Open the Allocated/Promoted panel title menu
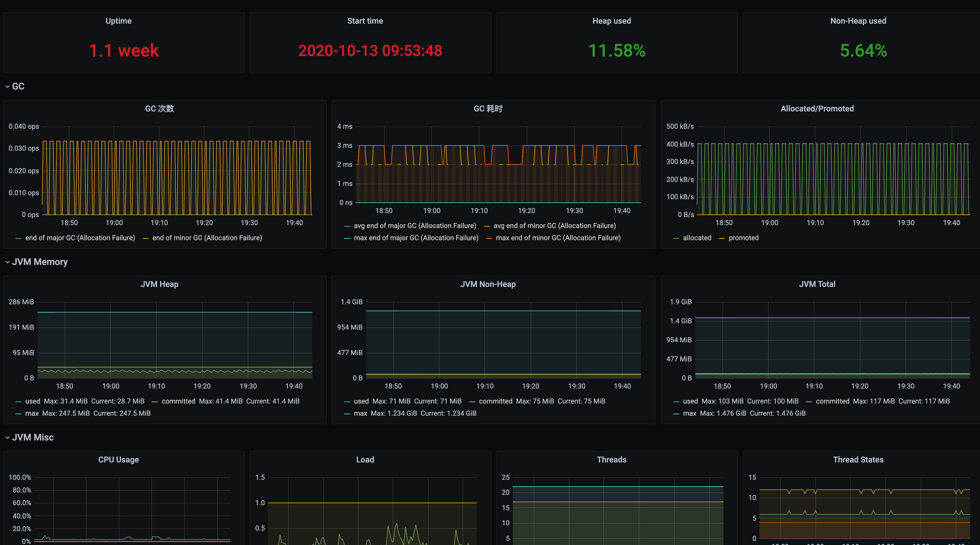Screen dimensions: 980x545 817,108
